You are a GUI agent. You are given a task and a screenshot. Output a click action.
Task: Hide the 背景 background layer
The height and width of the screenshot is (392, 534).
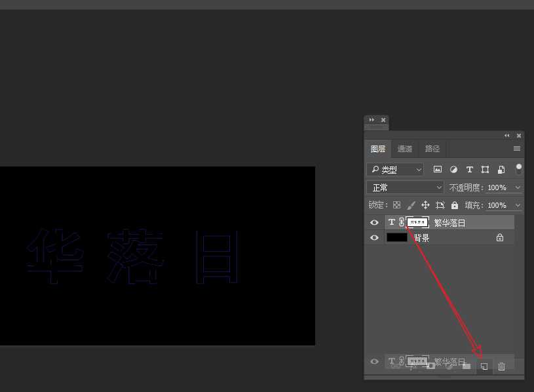point(374,237)
